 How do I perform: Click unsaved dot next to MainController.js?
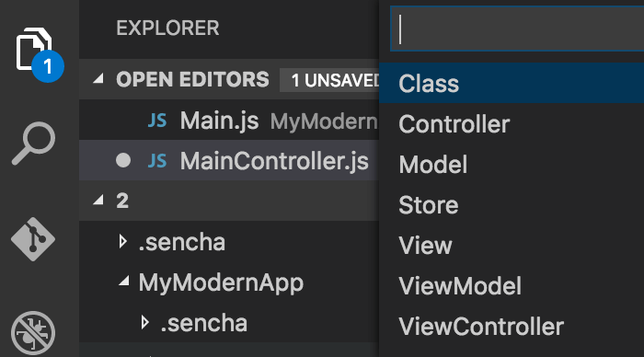coord(123,160)
